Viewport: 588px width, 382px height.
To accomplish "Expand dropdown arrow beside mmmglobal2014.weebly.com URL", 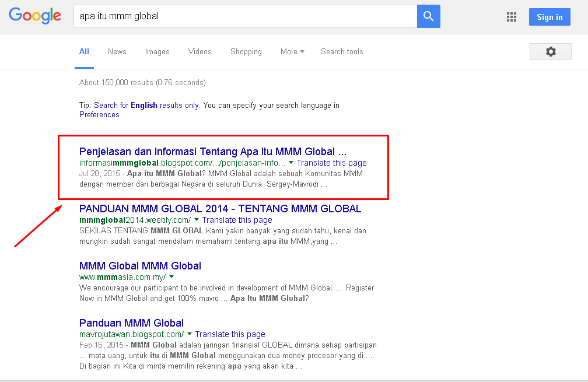I will [197, 220].
